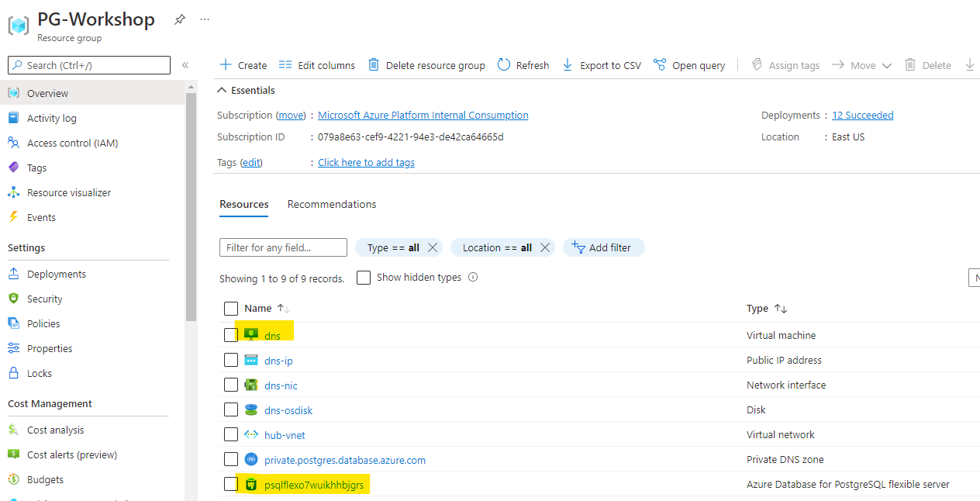The height and width of the screenshot is (501, 980).
Task: Click the Export to CSV icon
Action: (x=568, y=65)
